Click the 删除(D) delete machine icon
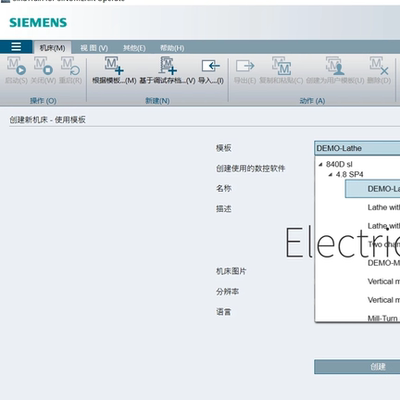Screen dimensions: 400x400 [x=379, y=66]
